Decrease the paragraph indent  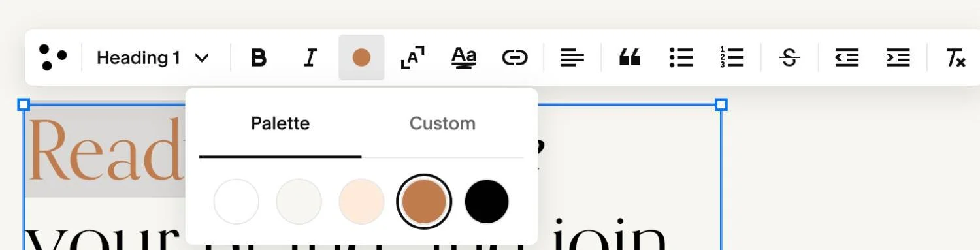(x=847, y=57)
